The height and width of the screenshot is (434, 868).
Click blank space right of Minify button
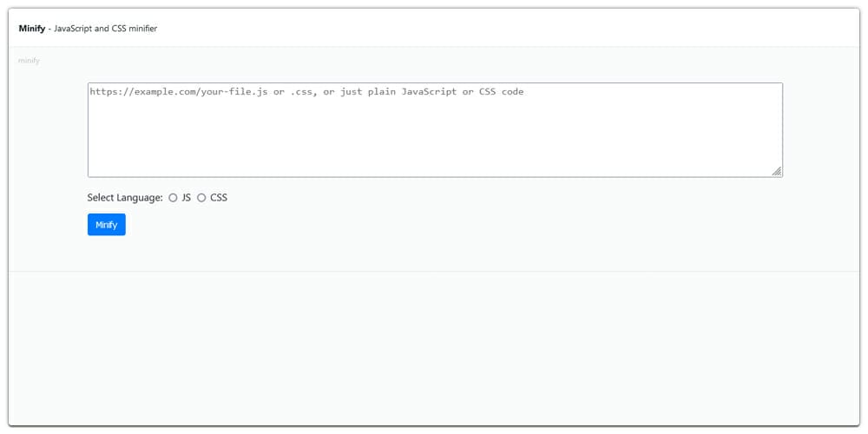tap(347, 225)
